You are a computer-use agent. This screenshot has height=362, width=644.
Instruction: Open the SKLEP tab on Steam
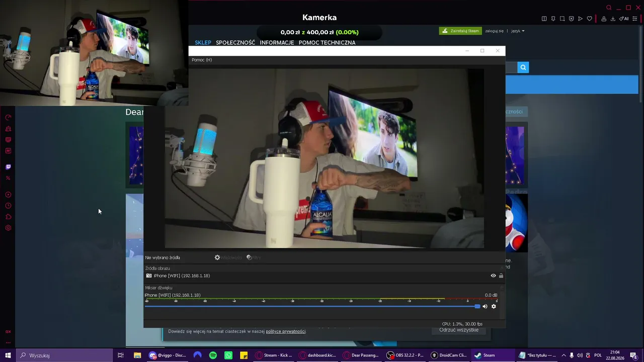[x=203, y=43]
